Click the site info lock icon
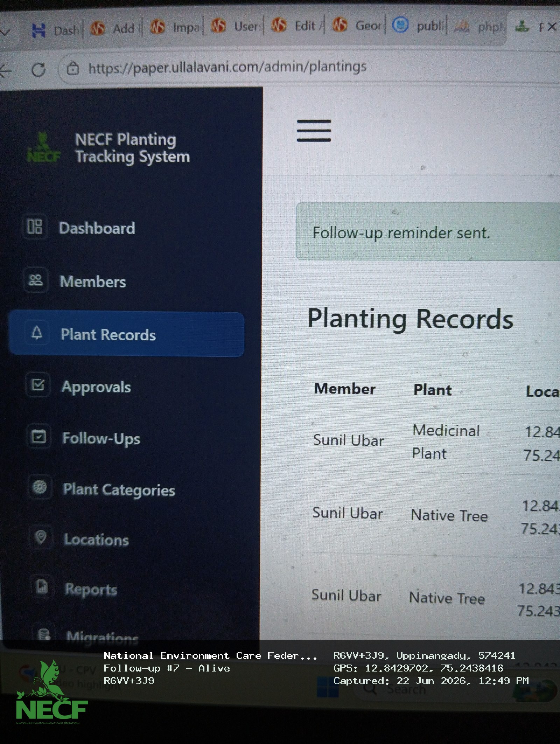The height and width of the screenshot is (744, 560). click(x=73, y=68)
